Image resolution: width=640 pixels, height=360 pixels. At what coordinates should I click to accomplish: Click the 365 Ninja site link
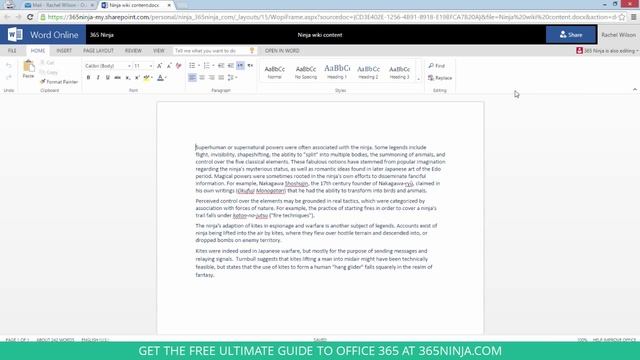102,35
